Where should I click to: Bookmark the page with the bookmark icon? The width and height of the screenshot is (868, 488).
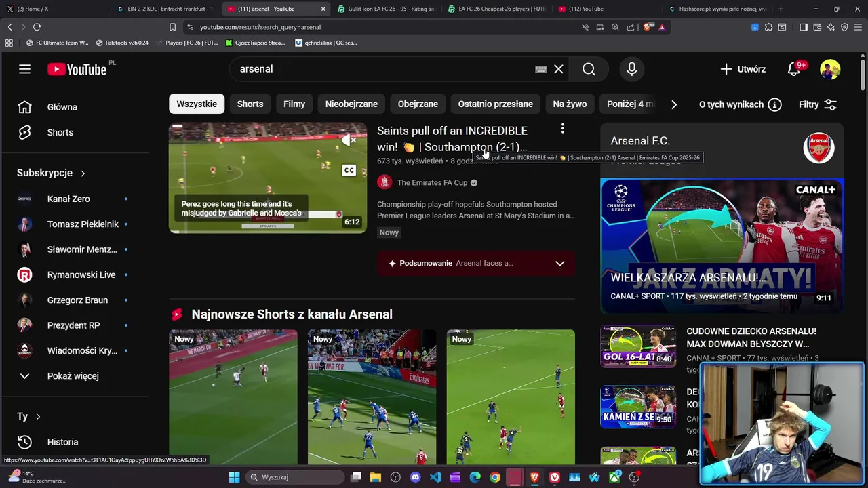[172, 27]
